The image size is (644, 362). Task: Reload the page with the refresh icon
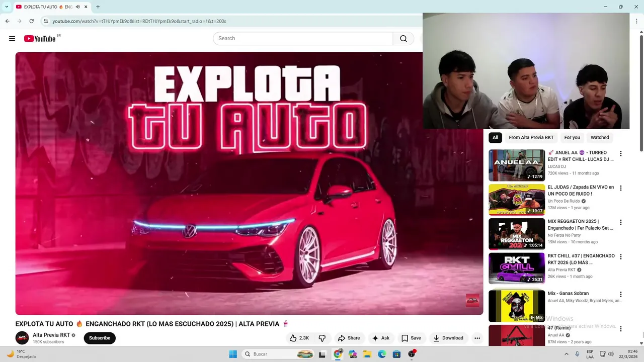pyautogui.click(x=32, y=21)
